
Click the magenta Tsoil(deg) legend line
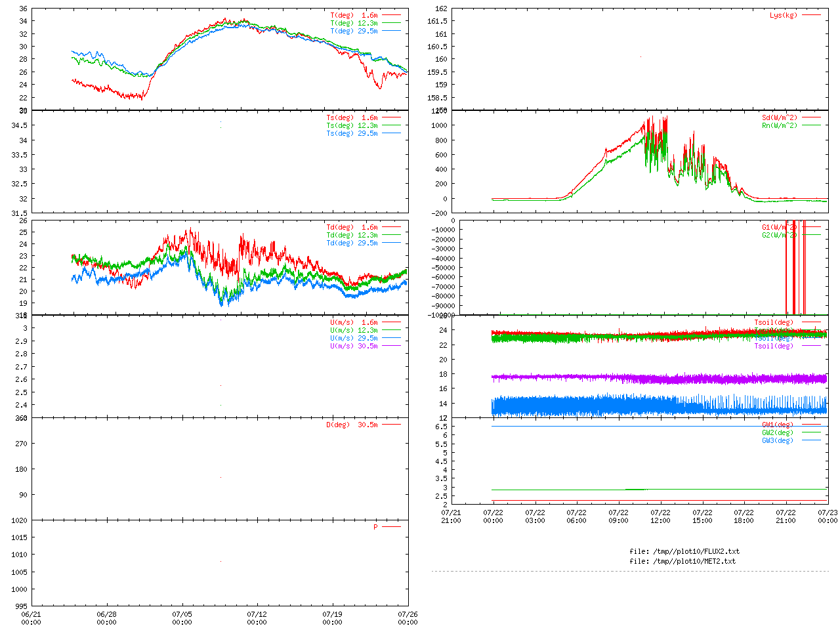pos(811,346)
